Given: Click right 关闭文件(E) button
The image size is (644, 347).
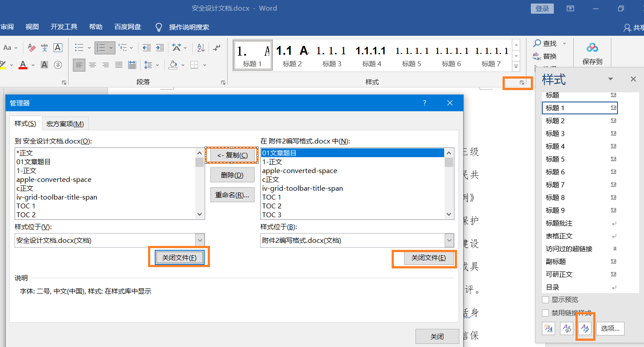Looking at the screenshot, I should [429, 257].
